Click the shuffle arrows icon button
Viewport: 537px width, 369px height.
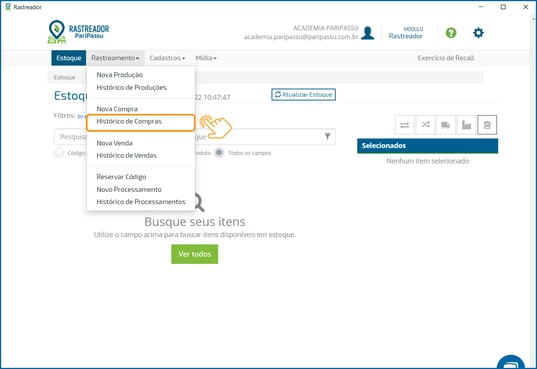click(425, 125)
